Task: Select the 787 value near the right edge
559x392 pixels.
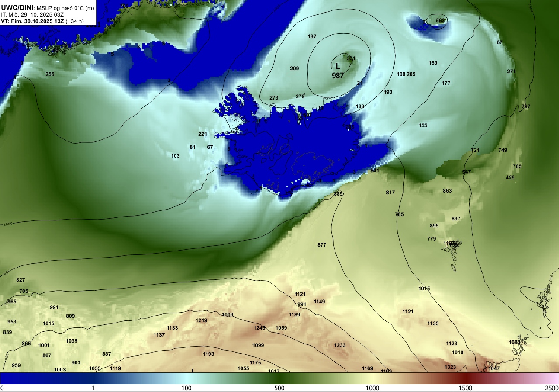Action: point(526,107)
